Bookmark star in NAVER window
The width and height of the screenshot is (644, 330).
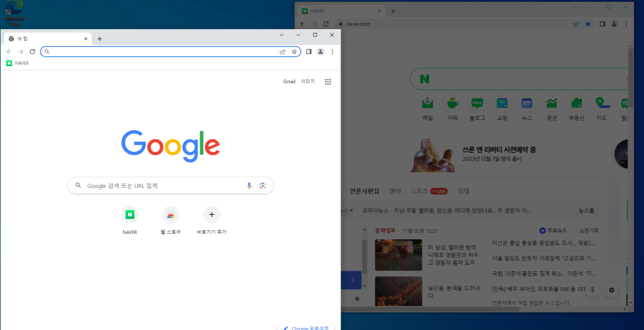pyautogui.click(x=588, y=24)
